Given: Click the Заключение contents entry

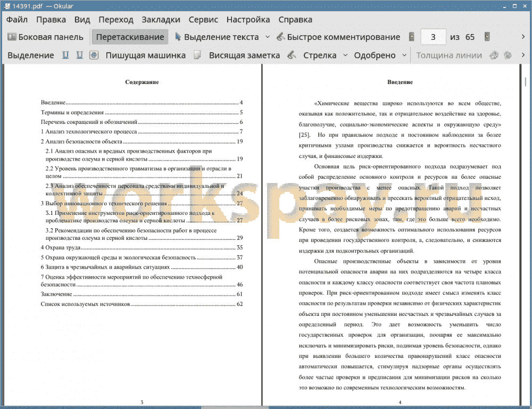Looking at the screenshot, I should pos(142,294).
